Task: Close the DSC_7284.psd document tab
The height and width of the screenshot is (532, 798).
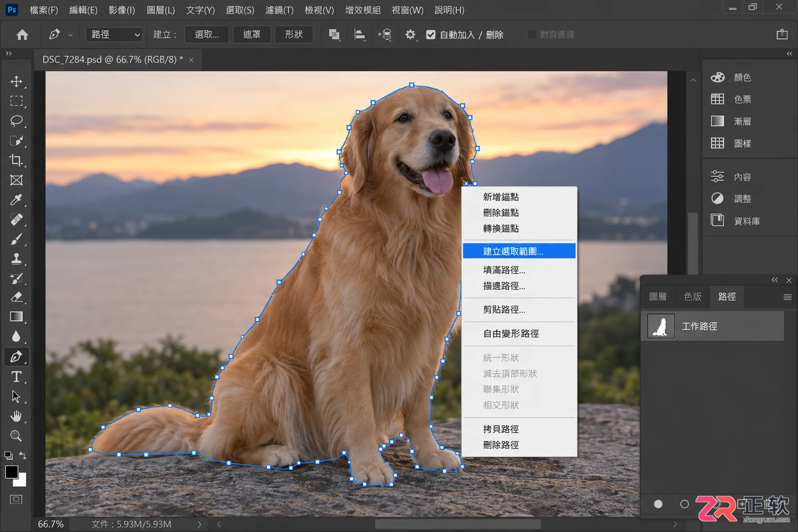Action: coord(191,60)
